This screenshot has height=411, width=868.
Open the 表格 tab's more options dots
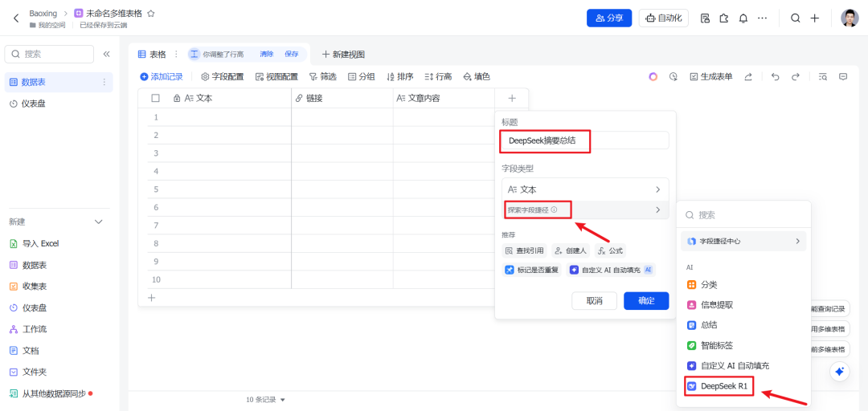pyautogui.click(x=177, y=55)
